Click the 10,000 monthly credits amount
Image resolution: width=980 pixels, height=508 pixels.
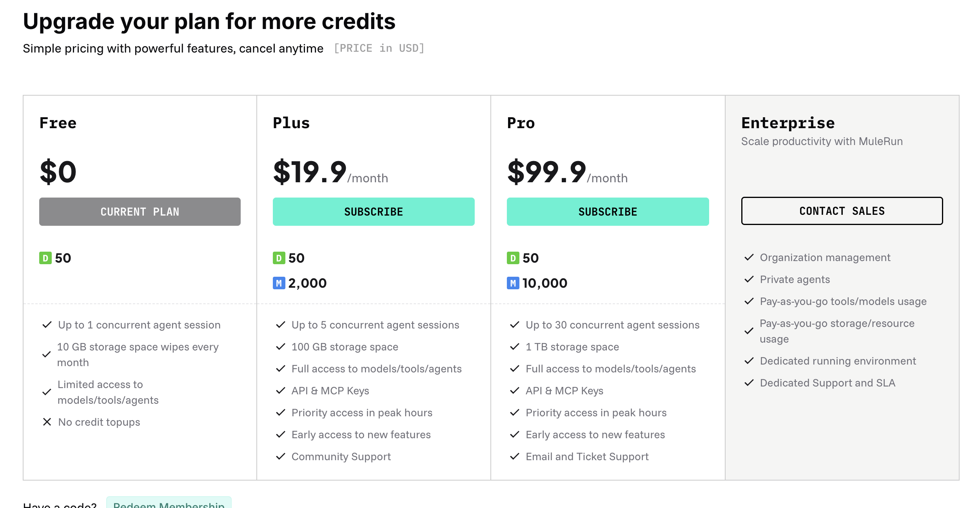coord(544,283)
